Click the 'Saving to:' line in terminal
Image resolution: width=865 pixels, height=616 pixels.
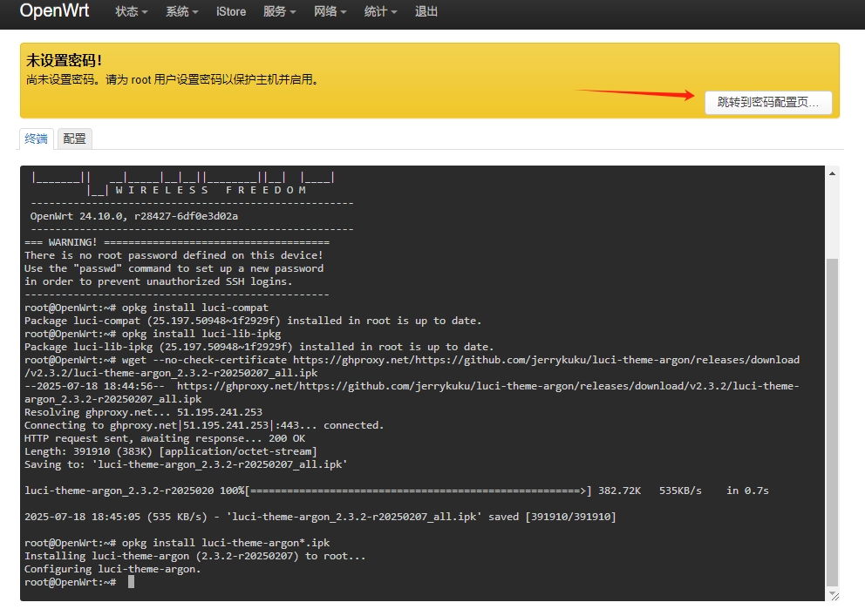coord(186,464)
